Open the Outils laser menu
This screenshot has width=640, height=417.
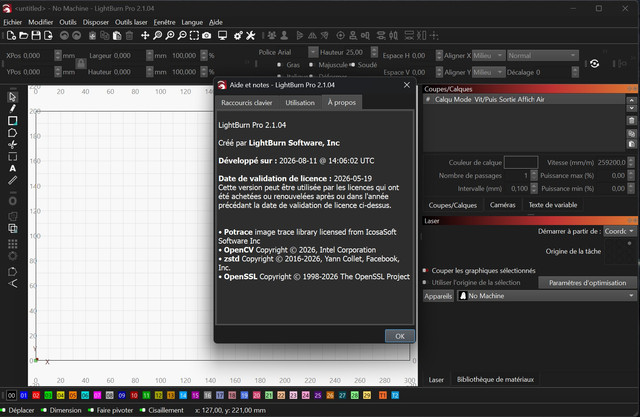click(x=131, y=22)
